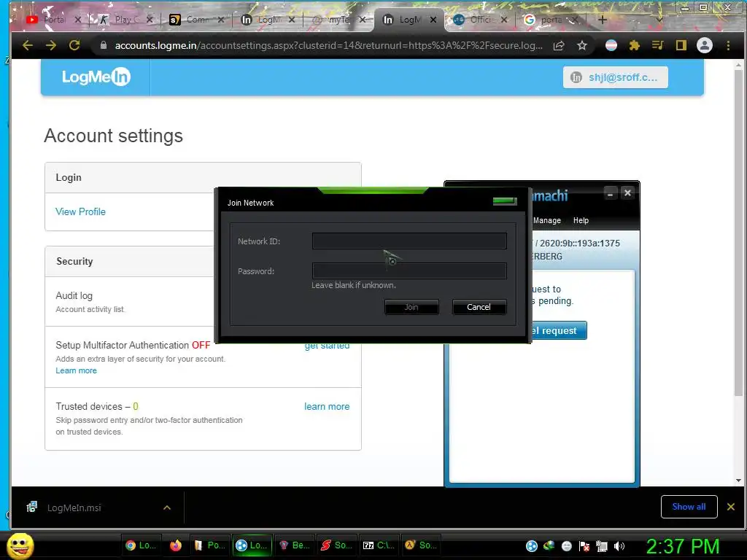Image resolution: width=747 pixels, height=560 pixels.
Task: Minimize the Hamachi window
Action: coord(611,192)
